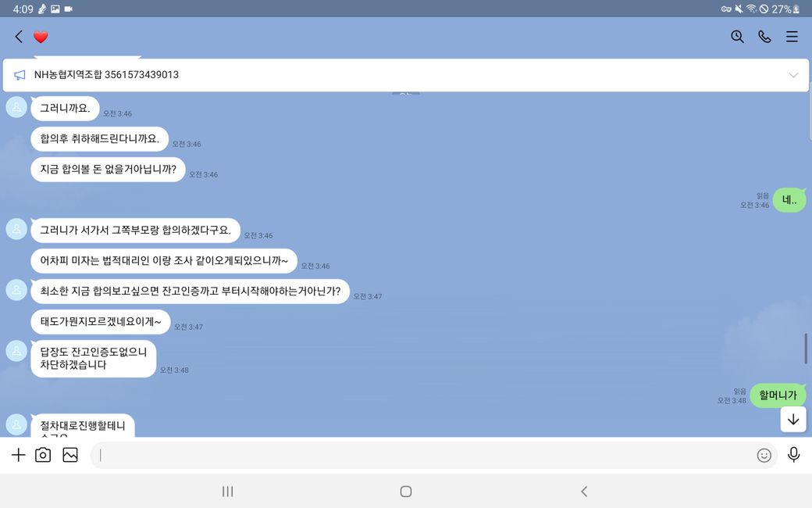This screenshot has width=812, height=508.
Task: Open the camera to take photo
Action: (x=43, y=455)
